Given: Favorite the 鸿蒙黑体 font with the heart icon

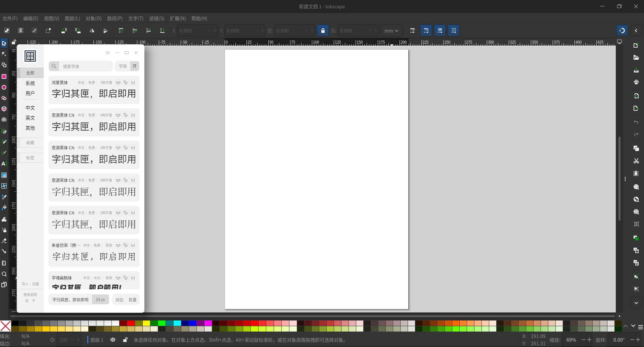Looking at the screenshot, I should [118, 83].
